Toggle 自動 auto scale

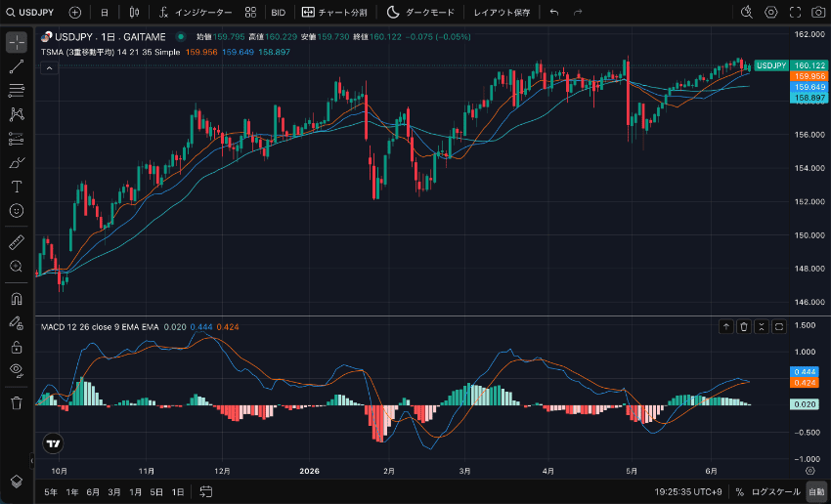coord(816,492)
